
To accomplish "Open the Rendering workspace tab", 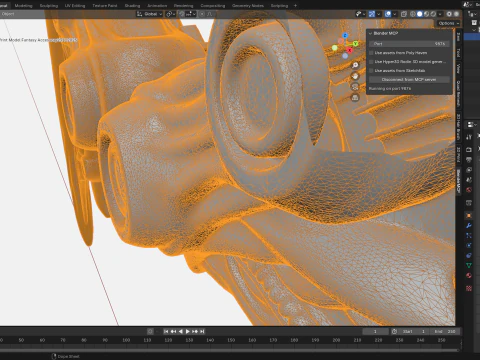I will click(183, 6).
